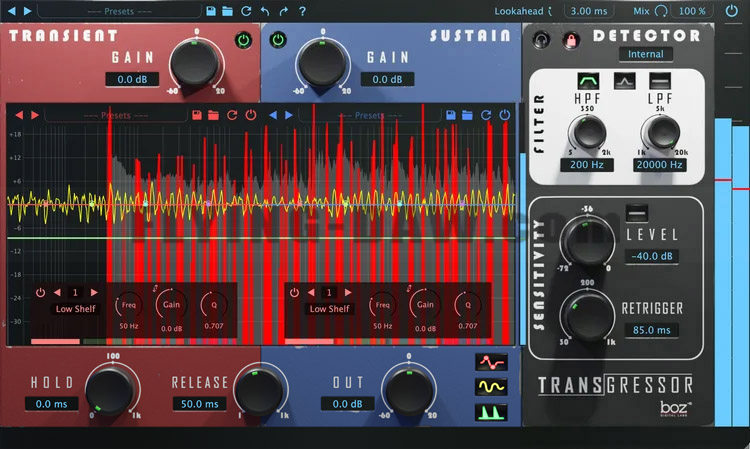
Task: Click the Sustain Gain knob
Action: tap(322, 63)
